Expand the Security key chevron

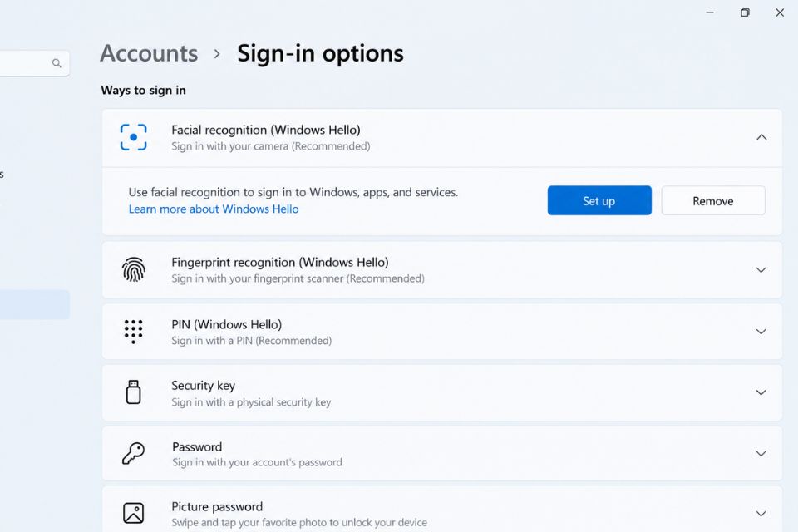(761, 392)
